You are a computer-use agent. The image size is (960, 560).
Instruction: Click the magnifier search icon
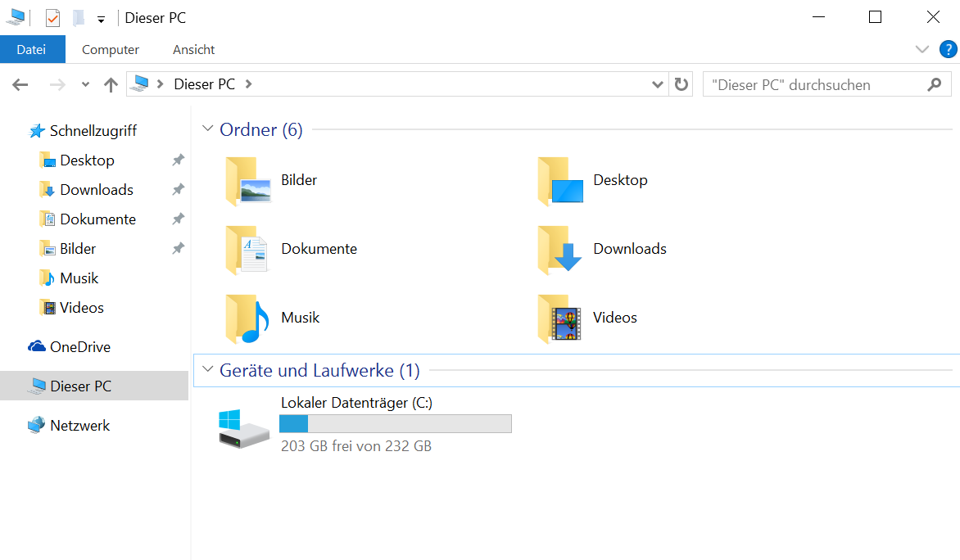[x=935, y=84]
